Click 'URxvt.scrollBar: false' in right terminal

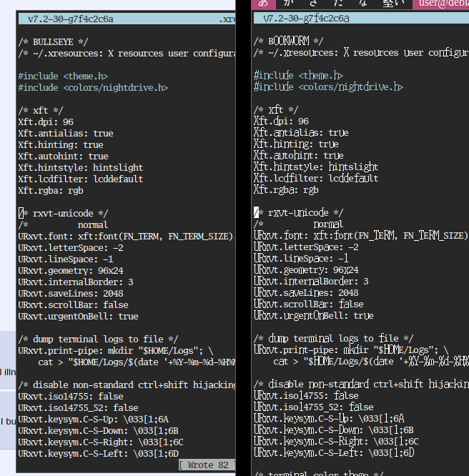(x=309, y=304)
